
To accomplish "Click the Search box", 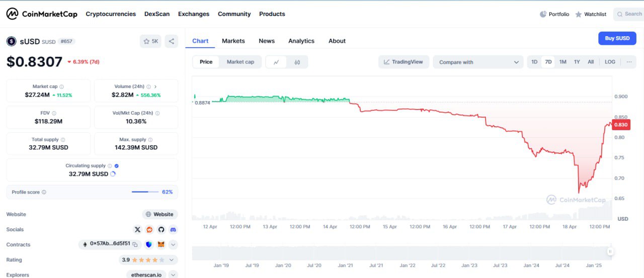I will tap(628, 14).
